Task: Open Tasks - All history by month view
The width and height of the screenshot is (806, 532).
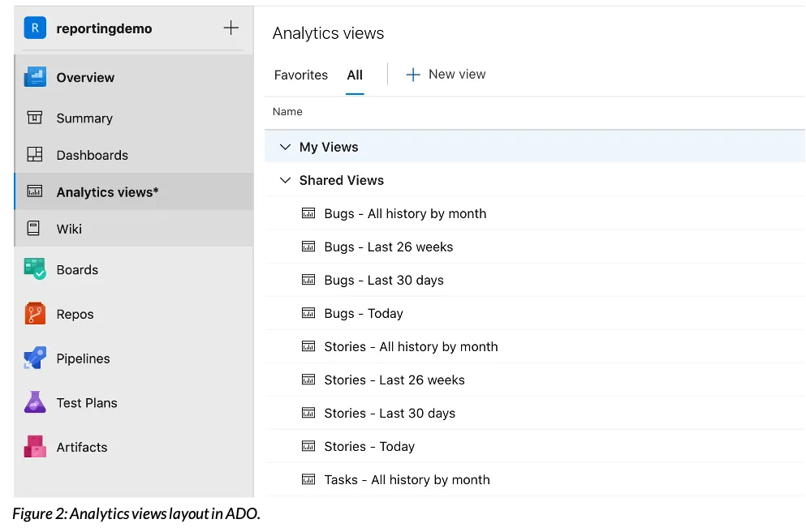Action: coord(407,479)
